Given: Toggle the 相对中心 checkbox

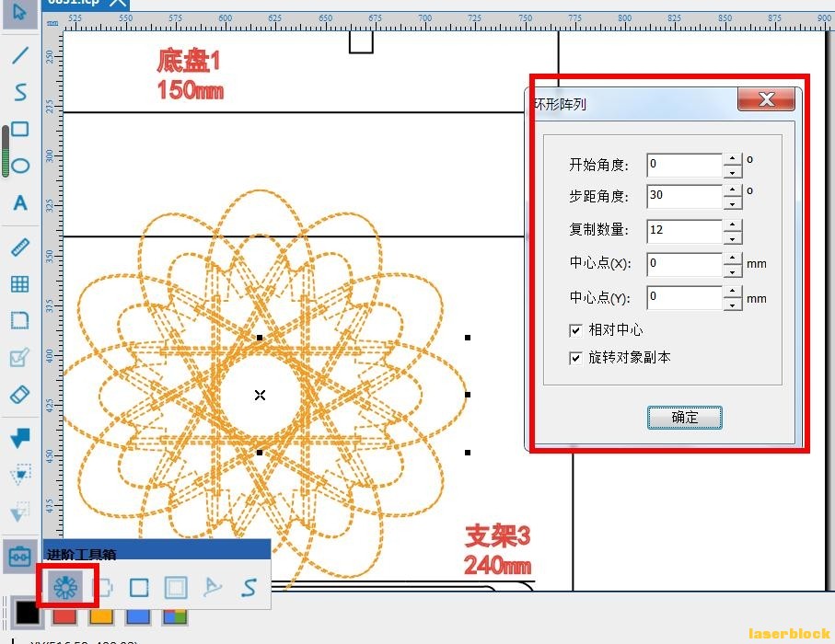Looking at the screenshot, I should 575,330.
